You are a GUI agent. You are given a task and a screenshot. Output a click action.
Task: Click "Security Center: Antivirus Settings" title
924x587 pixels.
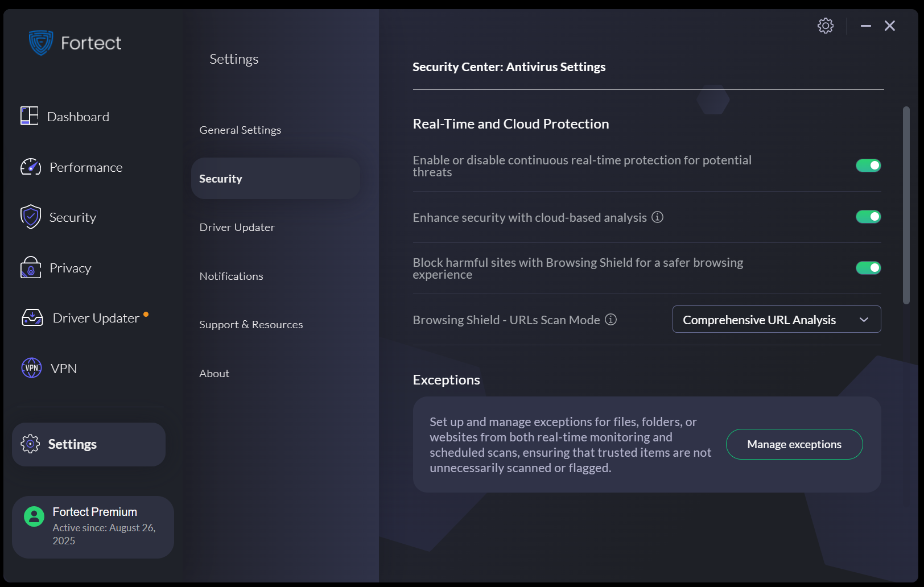pos(509,67)
